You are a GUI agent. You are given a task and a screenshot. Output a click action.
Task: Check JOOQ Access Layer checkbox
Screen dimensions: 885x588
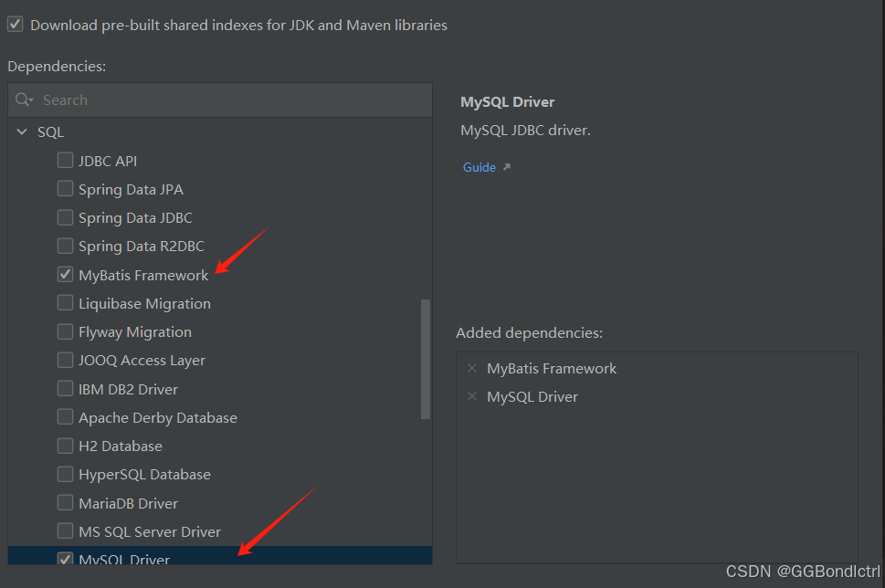66,360
